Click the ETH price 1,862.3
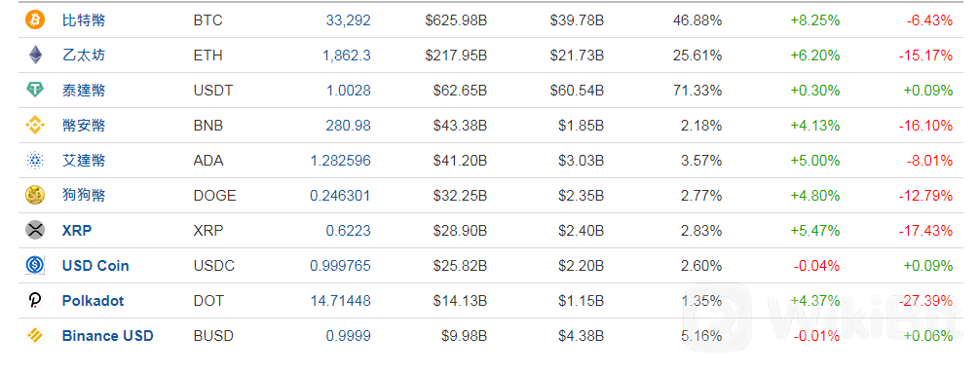 [x=346, y=56]
